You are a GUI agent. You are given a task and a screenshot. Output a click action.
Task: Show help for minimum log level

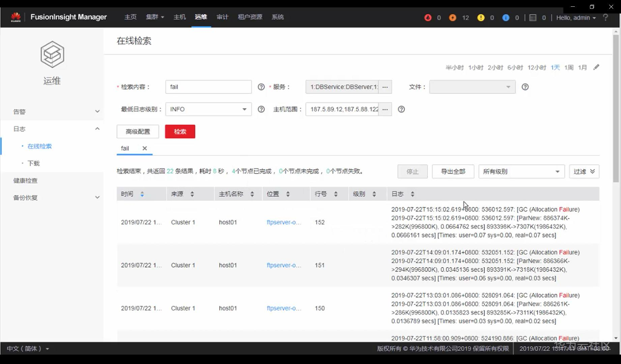(x=261, y=109)
